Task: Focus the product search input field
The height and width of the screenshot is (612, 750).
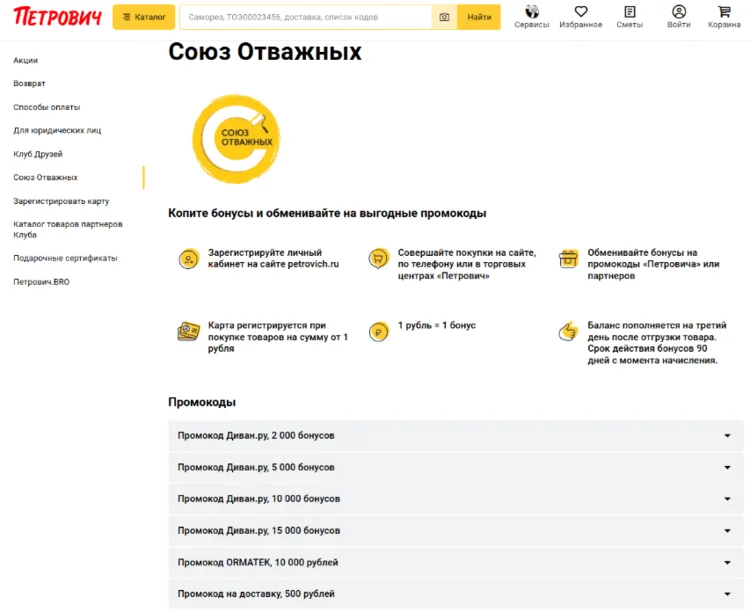Action: (x=306, y=17)
